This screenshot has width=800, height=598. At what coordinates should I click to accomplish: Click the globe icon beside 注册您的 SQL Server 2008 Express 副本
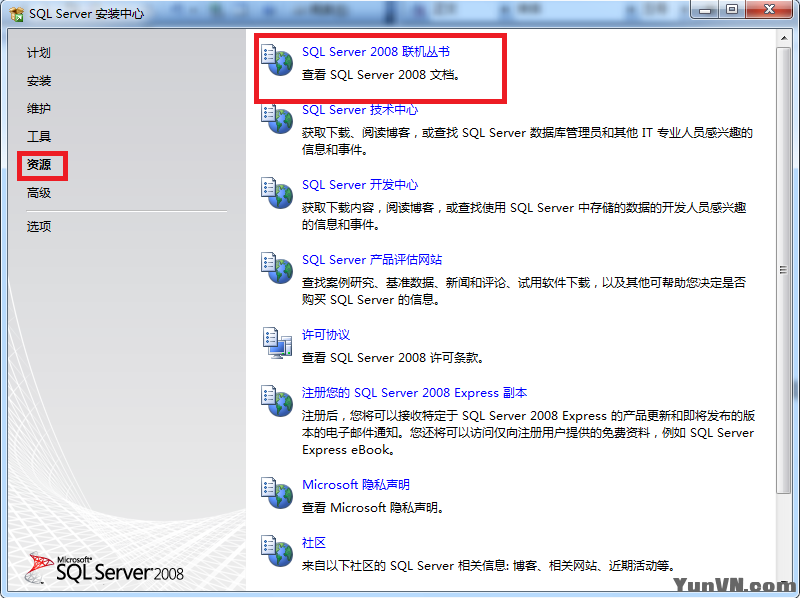tap(277, 401)
